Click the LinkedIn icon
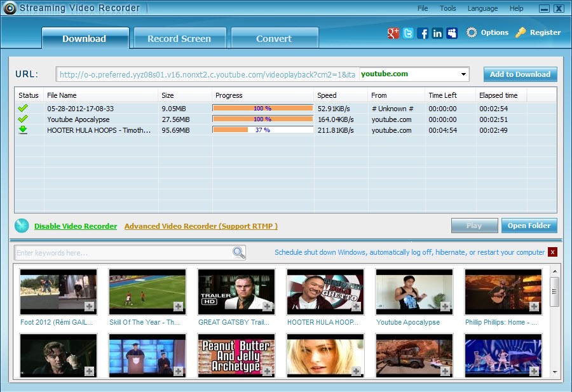The width and height of the screenshot is (572, 392). click(437, 33)
